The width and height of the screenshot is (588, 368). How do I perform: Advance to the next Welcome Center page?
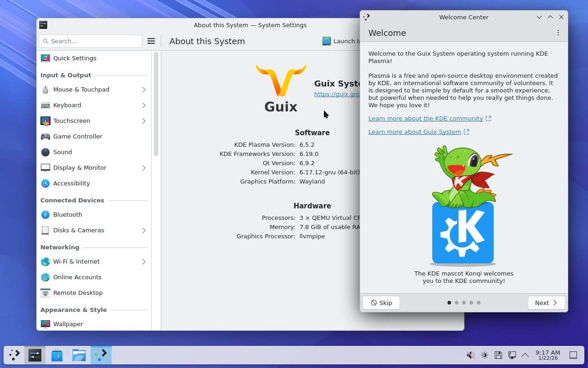(x=546, y=303)
